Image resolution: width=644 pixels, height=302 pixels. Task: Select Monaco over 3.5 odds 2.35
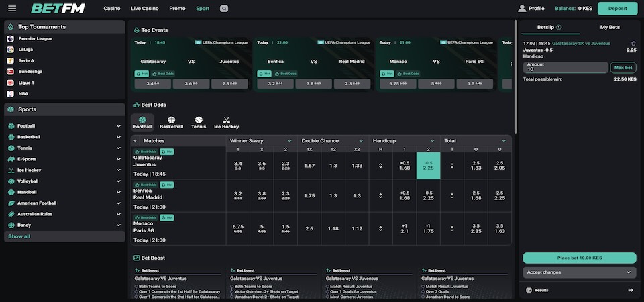(x=476, y=228)
